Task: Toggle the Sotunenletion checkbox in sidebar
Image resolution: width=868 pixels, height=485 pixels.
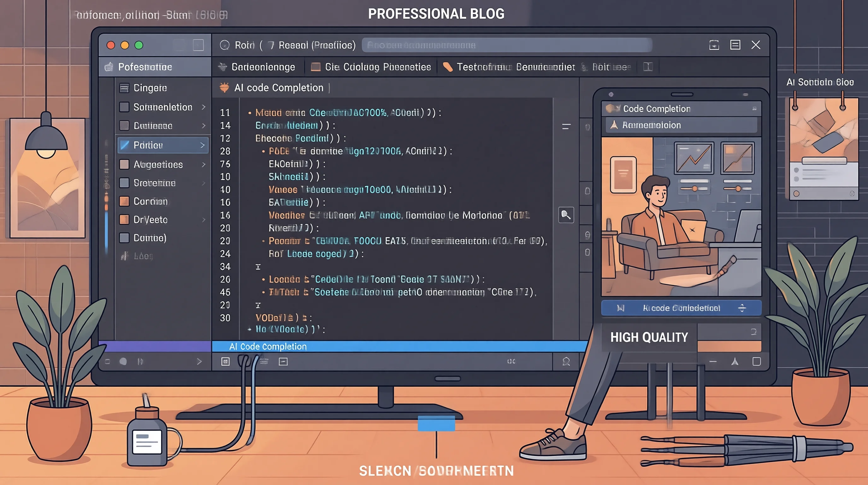Action: [x=124, y=107]
